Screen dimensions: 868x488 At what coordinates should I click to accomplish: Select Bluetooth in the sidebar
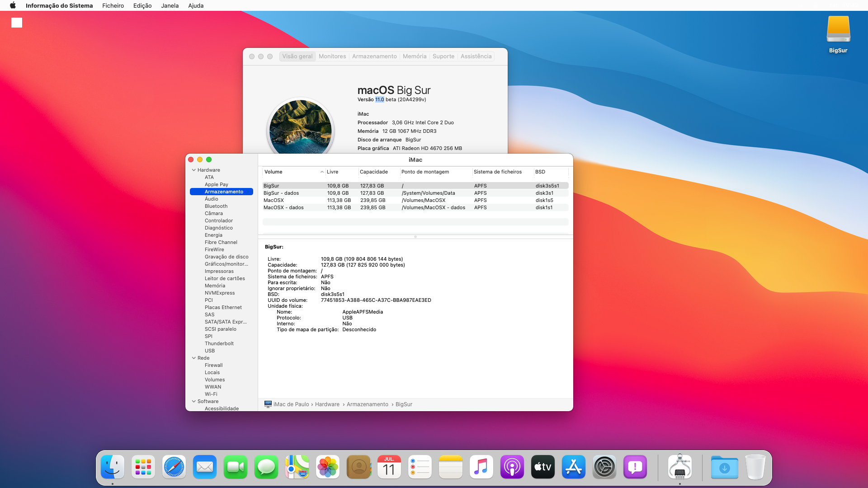click(x=216, y=206)
